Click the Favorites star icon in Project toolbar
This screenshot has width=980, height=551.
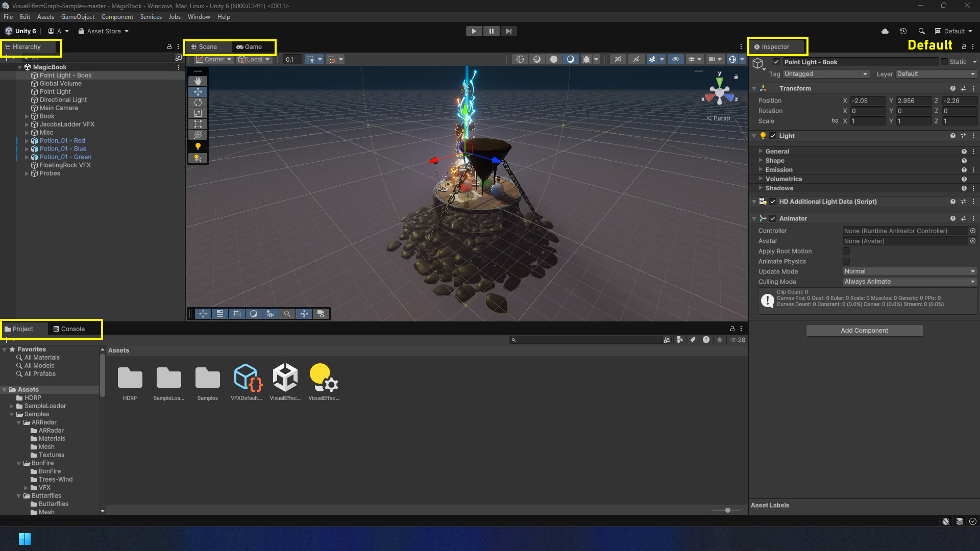tap(720, 340)
